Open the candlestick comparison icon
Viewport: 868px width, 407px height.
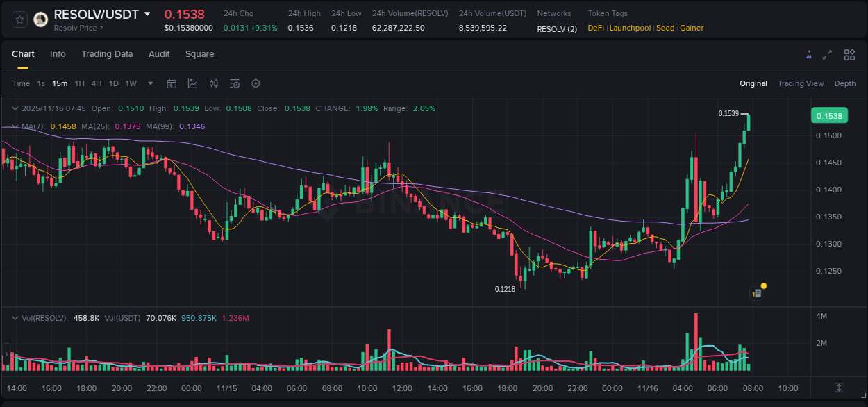215,83
